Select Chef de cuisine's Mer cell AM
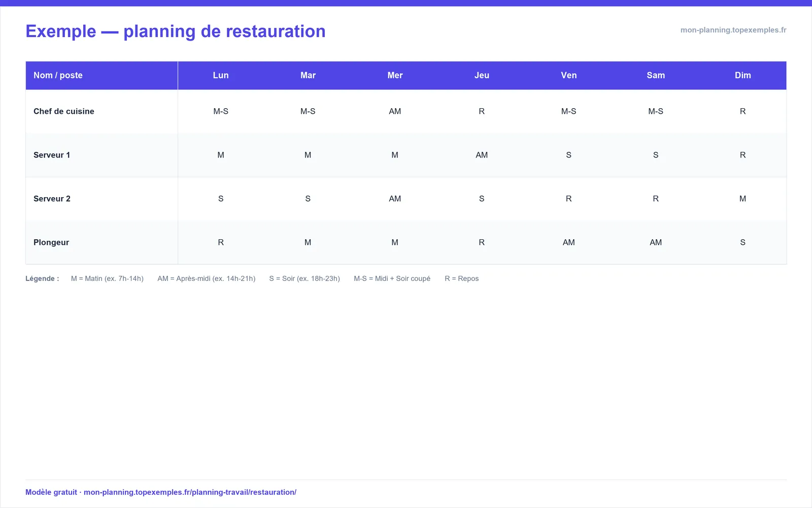This screenshot has height=508, width=812. pyautogui.click(x=395, y=111)
